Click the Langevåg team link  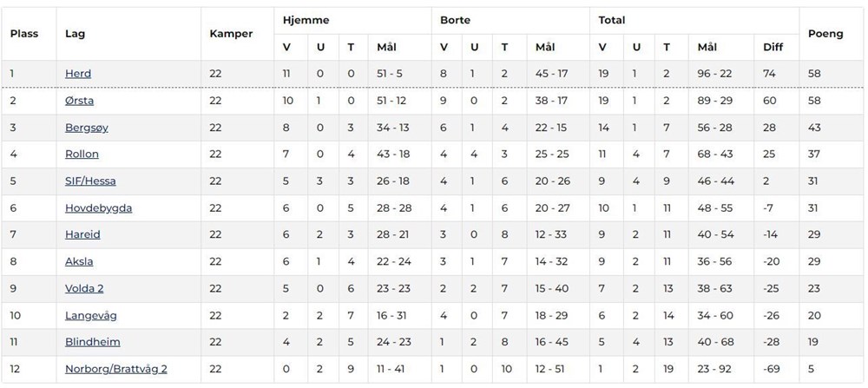[x=90, y=315]
